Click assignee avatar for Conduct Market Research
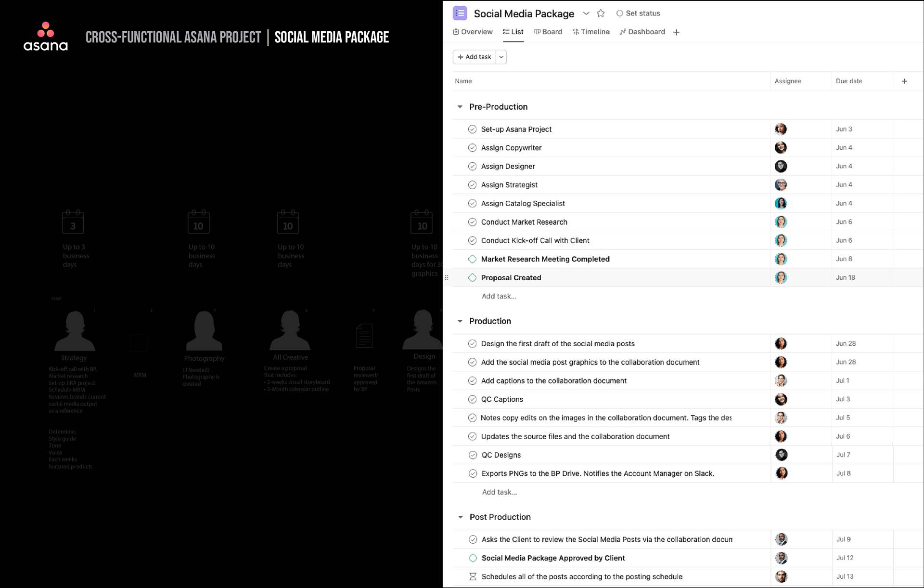This screenshot has width=924, height=588. tap(781, 222)
